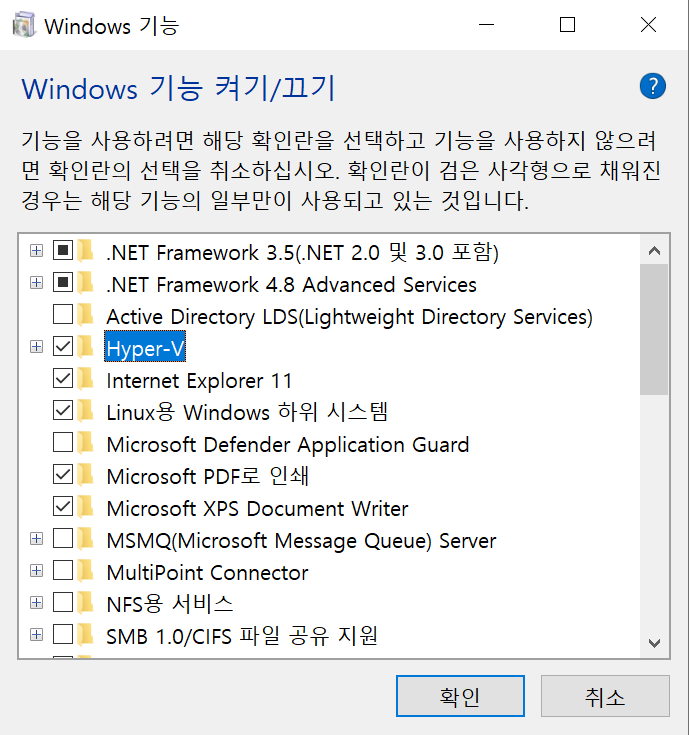Expand the .NET Framework 3.5 tree node
Image resolution: width=689 pixels, height=735 pixels.
coord(36,251)
